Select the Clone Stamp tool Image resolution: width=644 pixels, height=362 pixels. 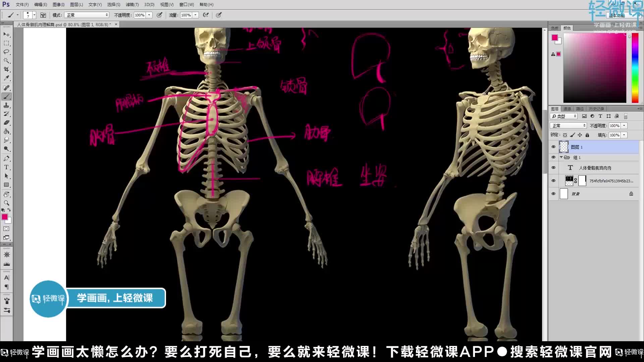tap(6, 105)
